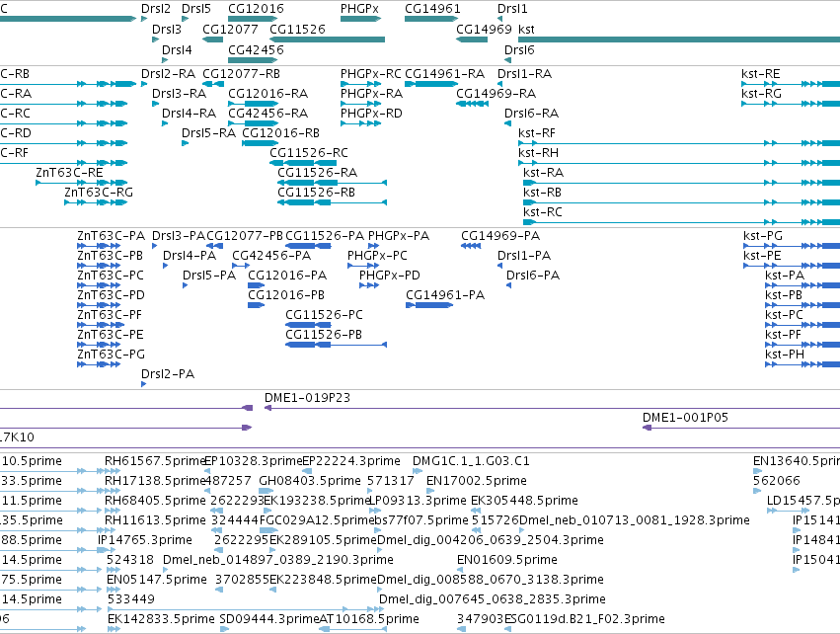This screenshot has height=634, width=840.
Task: Click protein CG14969-PA label
Action: [500, 236]
